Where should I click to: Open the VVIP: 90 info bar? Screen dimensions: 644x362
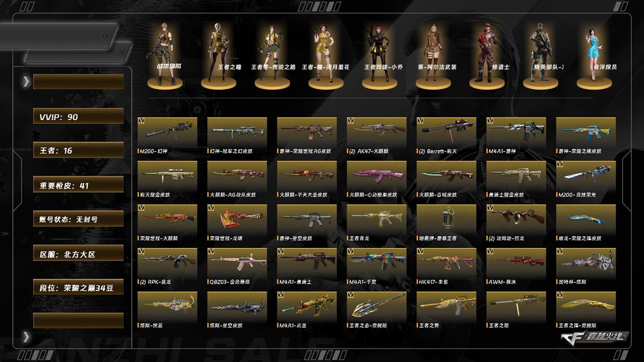pyautogui.click(x=79, y=116)
